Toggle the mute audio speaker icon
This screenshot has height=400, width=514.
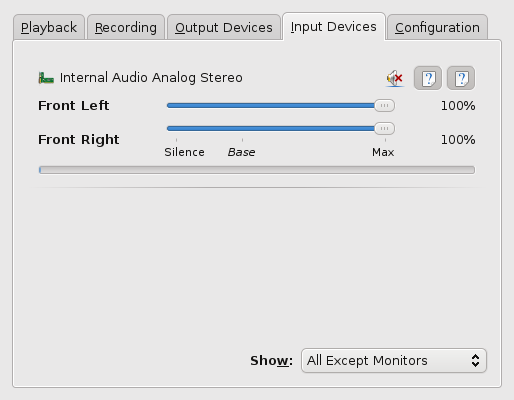(x=395, y=78)
